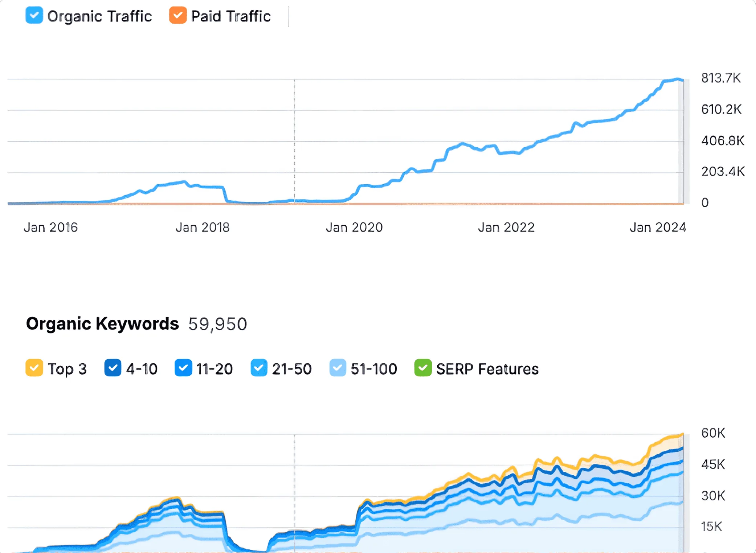
Task: Toggle the 11-20 keywords checkbox
Action: [x=183, y=368]
